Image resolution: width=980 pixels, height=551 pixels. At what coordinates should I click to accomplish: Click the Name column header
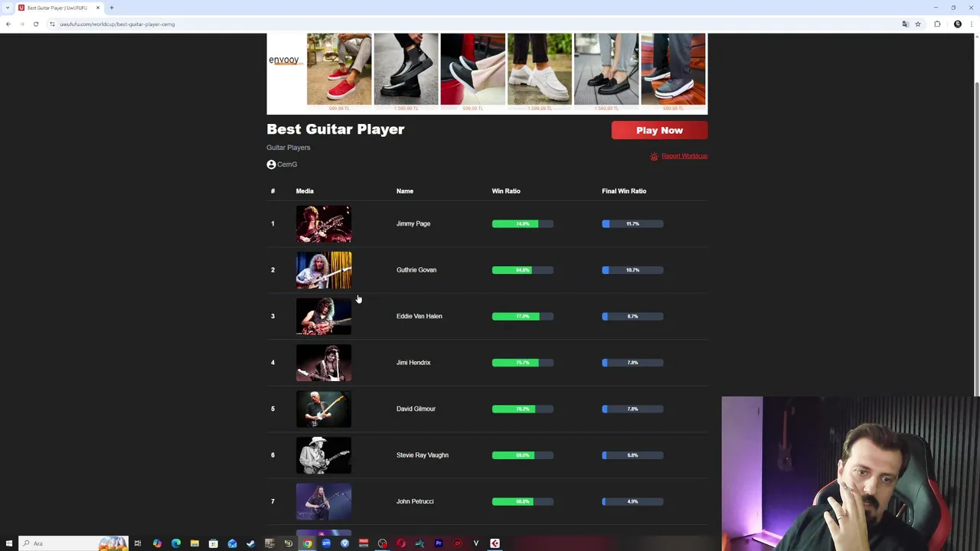pyautogui.click(x=405, y=191)
